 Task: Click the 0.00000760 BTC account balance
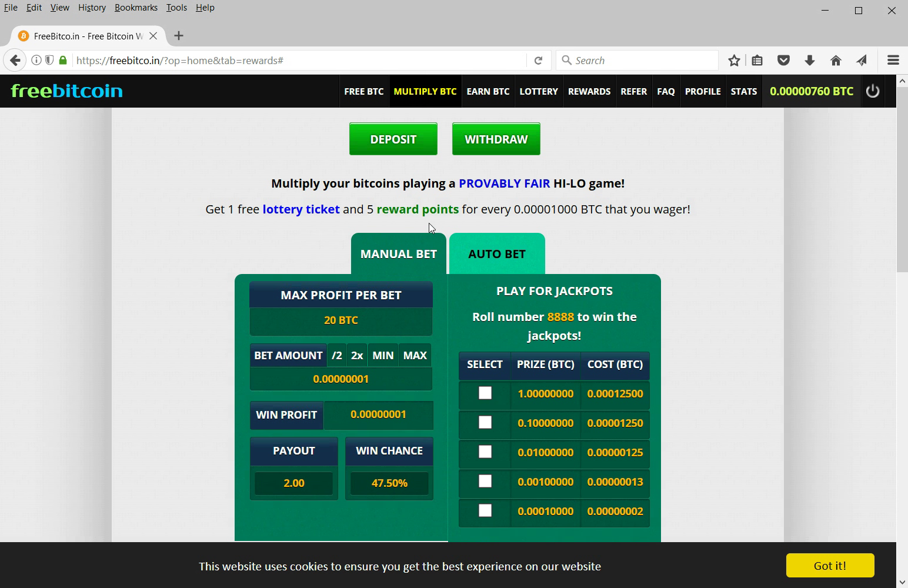click(x=812, y=91)
